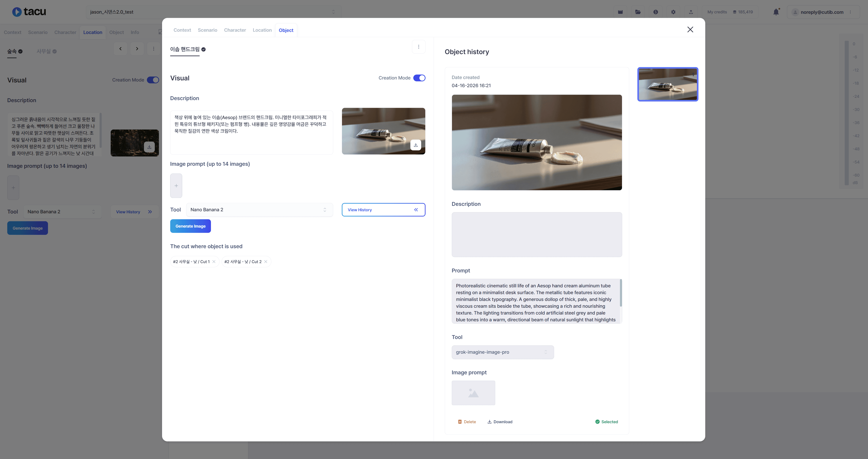Click the Korean description text field in dialog
This screenshot has height=459, width=868.
[251, 132]
